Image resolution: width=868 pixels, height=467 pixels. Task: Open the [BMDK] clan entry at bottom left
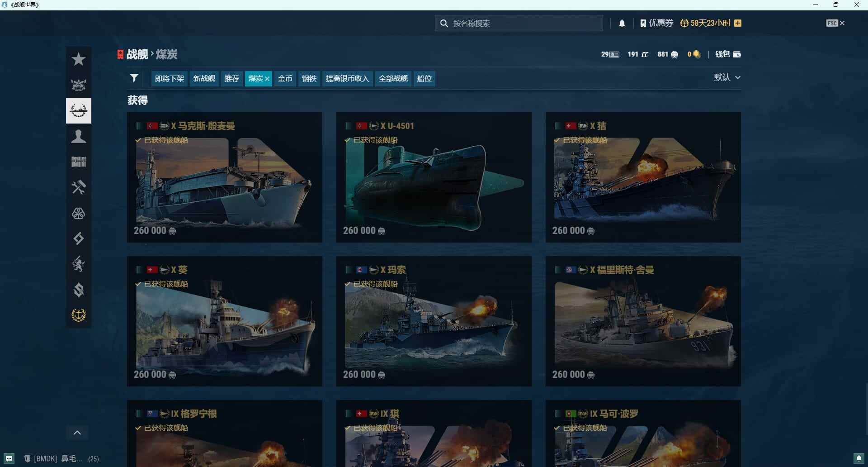pos(61,459)
